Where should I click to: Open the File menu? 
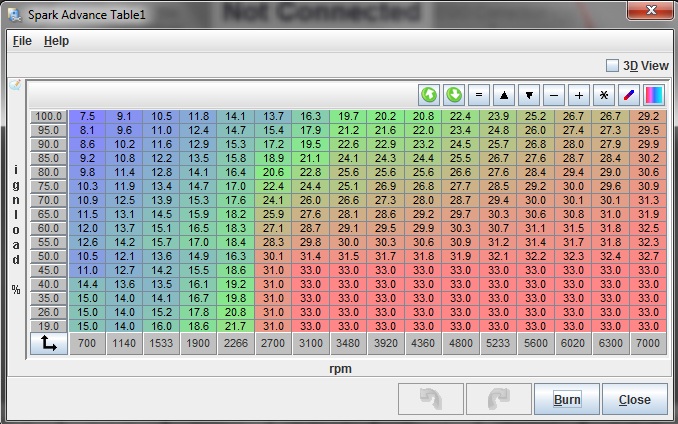[22, 41]
